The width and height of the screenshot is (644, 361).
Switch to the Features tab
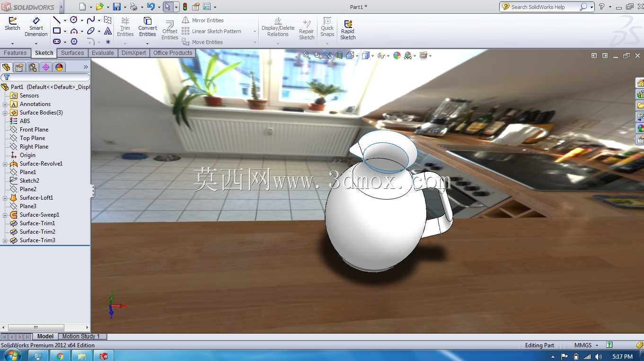point(15,53)
